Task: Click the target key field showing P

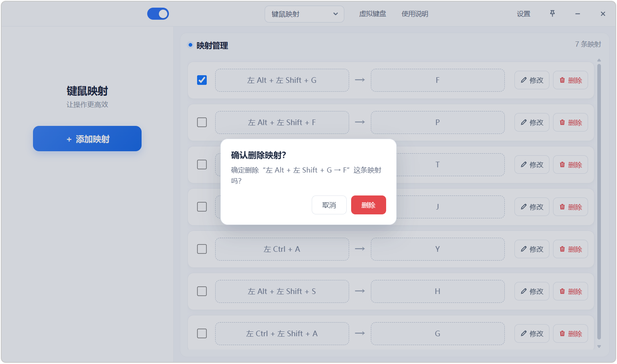Action: [438, 122]
